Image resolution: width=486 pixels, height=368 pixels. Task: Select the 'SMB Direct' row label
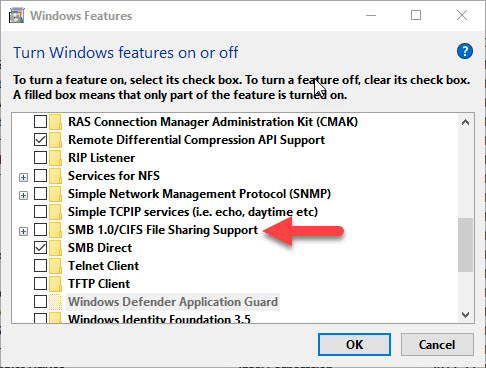point(100,248)
